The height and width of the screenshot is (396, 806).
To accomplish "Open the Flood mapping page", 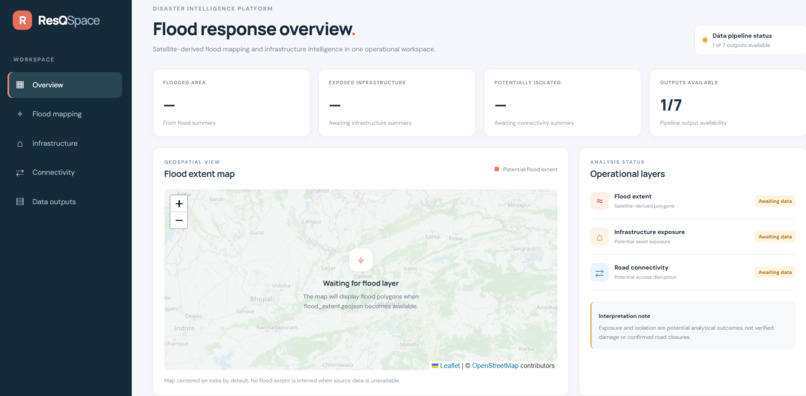I will click(x=65, y=114).
